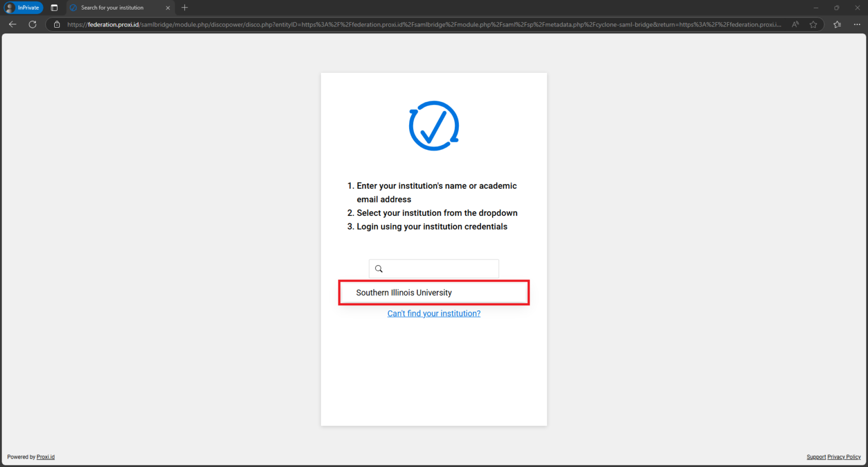868x467 pixels.
Task: Open the read aloud feature
Action: click(795, 24)
